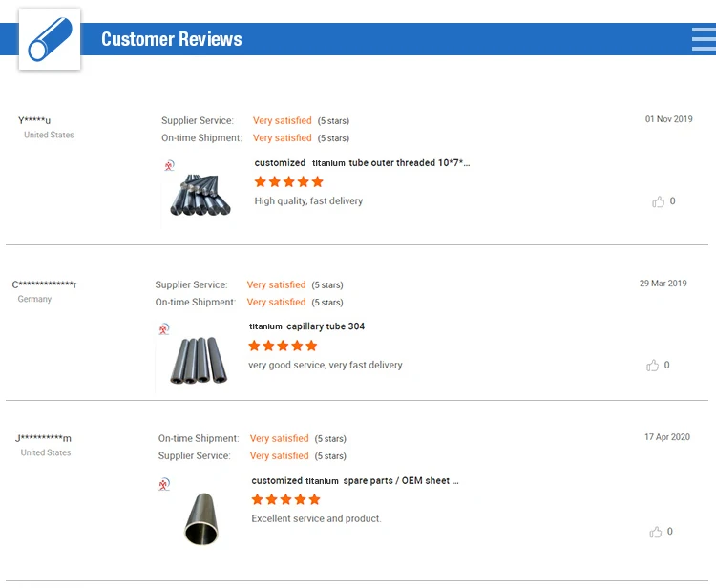The height and width of the screenshot is (588, 716).
Task: Open the threaded titanium tube thumbnail
Action: (200, 194)
